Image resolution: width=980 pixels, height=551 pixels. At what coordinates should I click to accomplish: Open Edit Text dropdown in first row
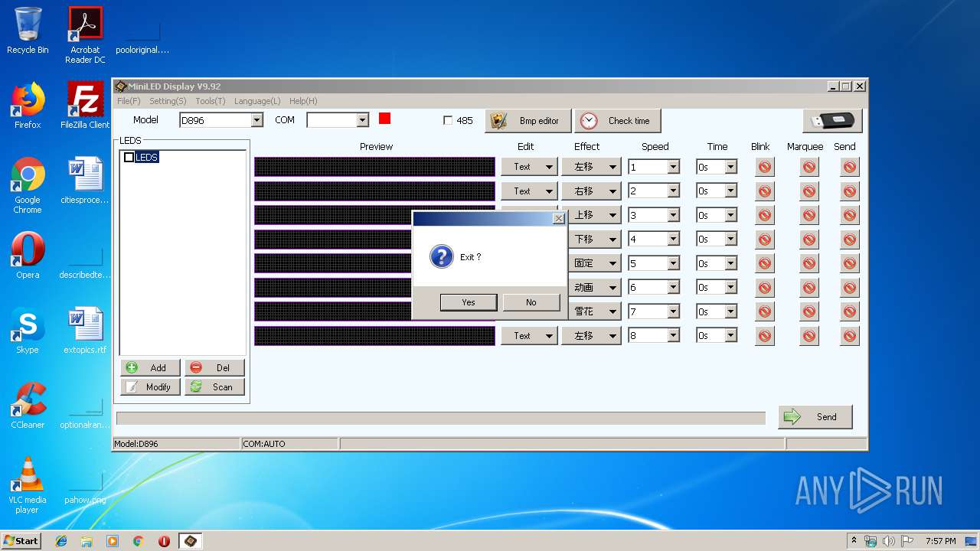click(x=529, y=167)
